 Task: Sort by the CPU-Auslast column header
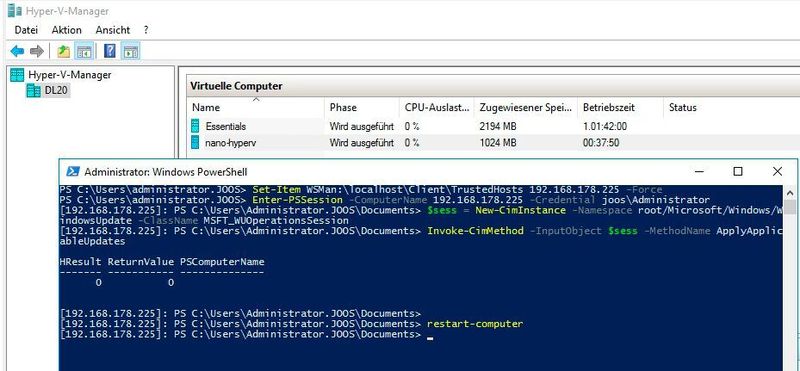(436, 108)
